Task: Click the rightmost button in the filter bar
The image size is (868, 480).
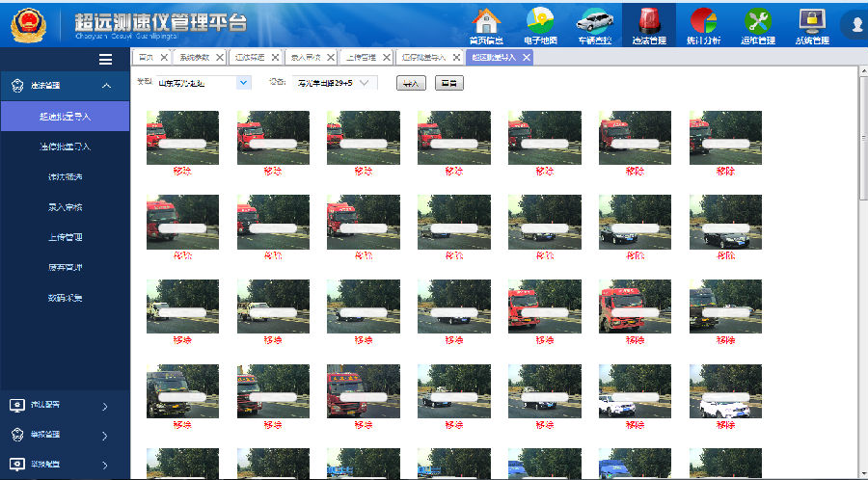Action: click(x=448, y=84)
